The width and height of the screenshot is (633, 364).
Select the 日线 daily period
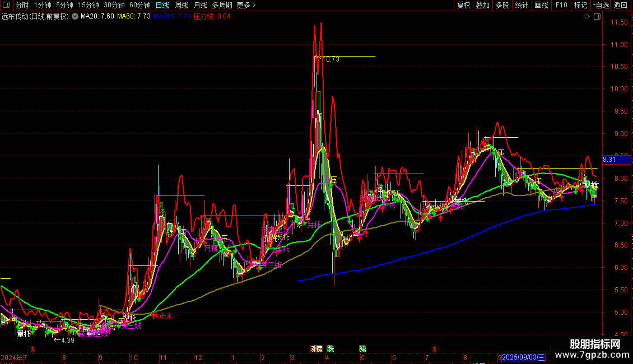click(162, 5)
